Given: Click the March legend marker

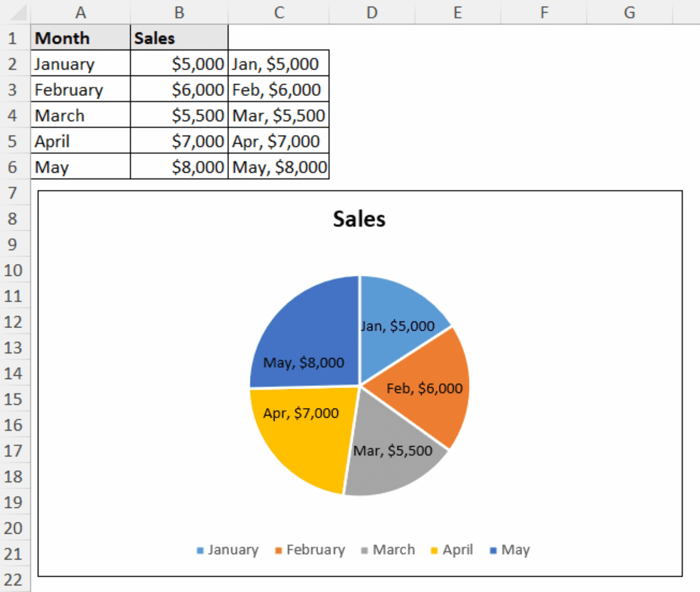Looking at the screenshot, I should (364, 550).
